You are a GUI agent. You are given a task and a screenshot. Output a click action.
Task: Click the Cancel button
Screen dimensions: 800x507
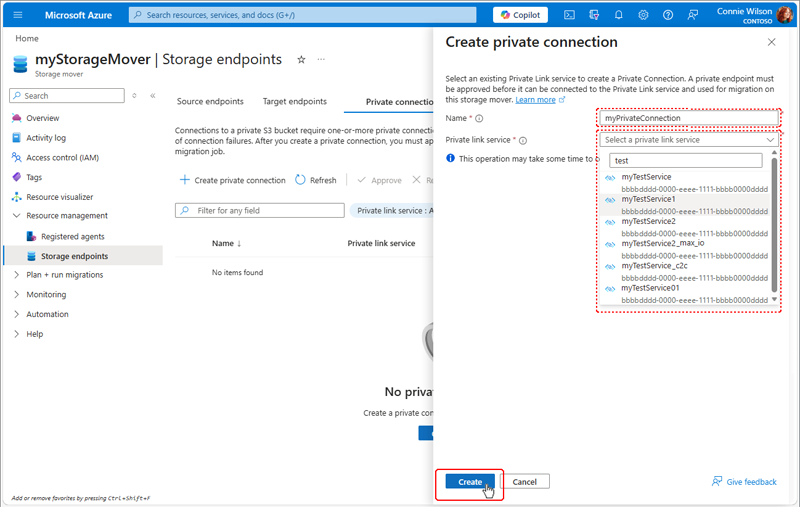tap(524, 481)
